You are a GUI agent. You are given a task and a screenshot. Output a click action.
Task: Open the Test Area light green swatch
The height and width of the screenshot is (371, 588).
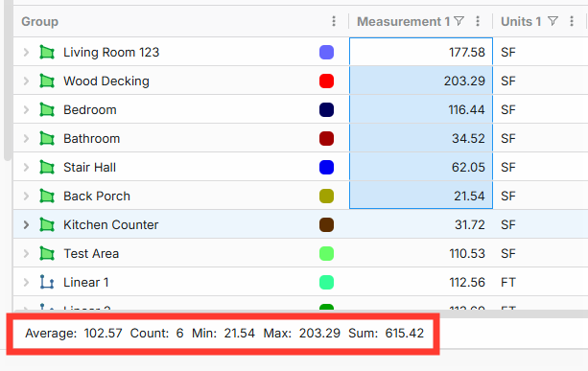click(x=327, y=254)
